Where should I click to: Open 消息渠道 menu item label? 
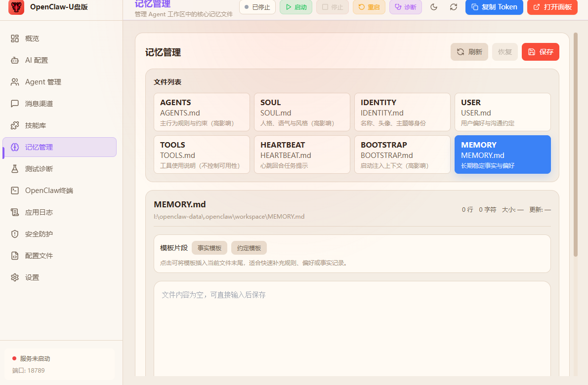[39, 104]
